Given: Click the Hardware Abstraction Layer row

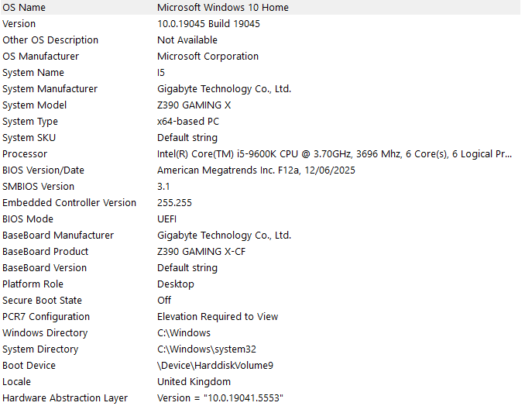Looking at the screenshot, I should pos(260,397).
